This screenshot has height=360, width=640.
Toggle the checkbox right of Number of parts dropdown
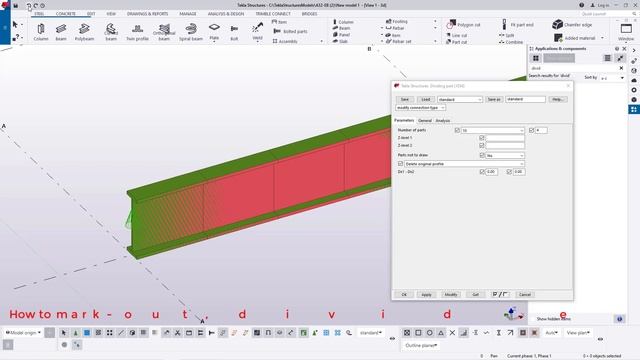coord(531,130)
